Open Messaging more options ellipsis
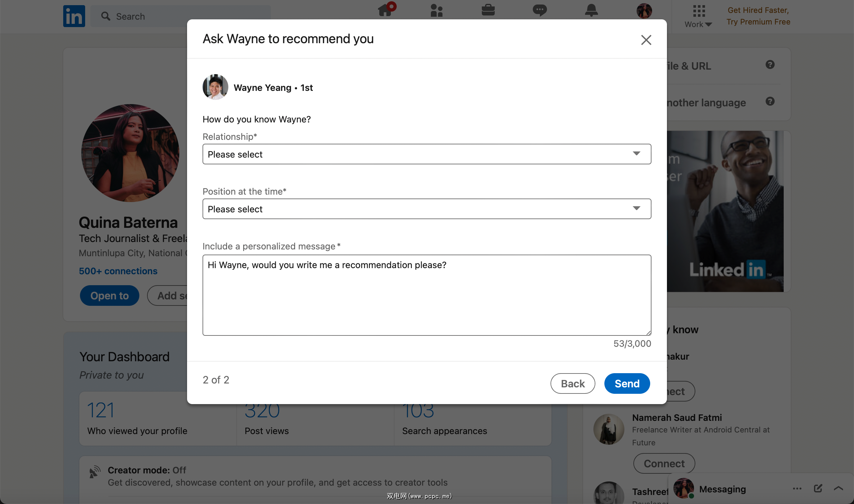 [x=797, y=489]
